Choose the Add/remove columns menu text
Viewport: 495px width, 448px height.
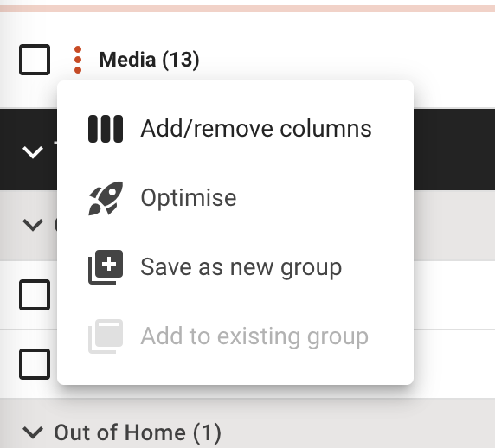point(256,129)
